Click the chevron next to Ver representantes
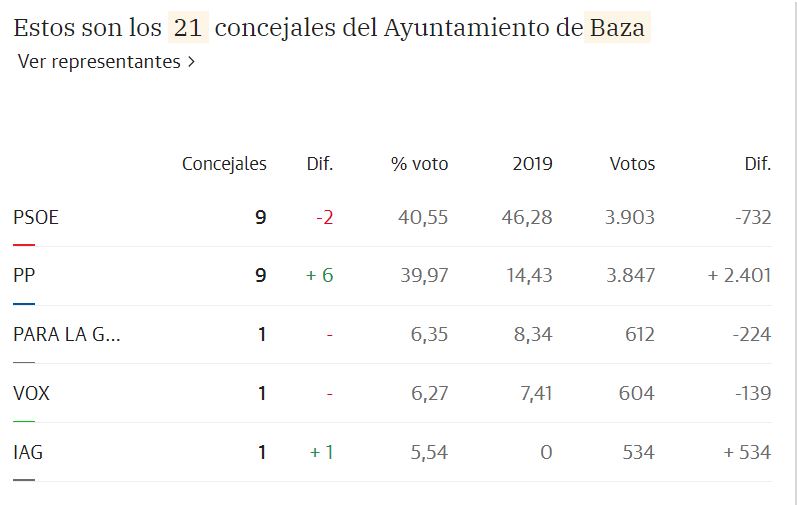The width and height of the screenshot is (797, 505). (x=191, y=62)
